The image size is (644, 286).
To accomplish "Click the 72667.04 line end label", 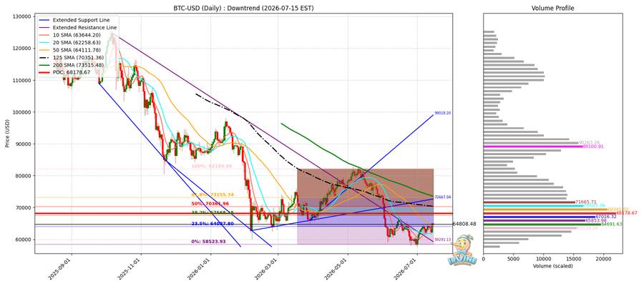I will (x=443, y=197).
